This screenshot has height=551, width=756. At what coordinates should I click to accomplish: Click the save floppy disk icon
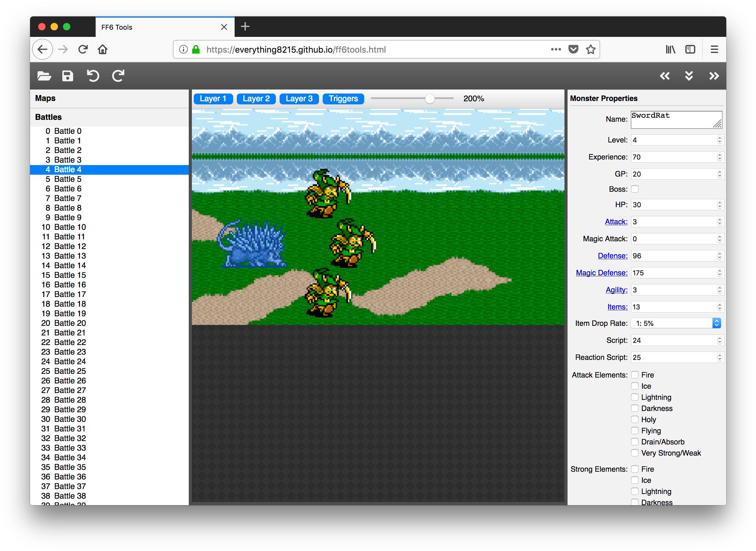pyautogui.click(x=68, y=76)
